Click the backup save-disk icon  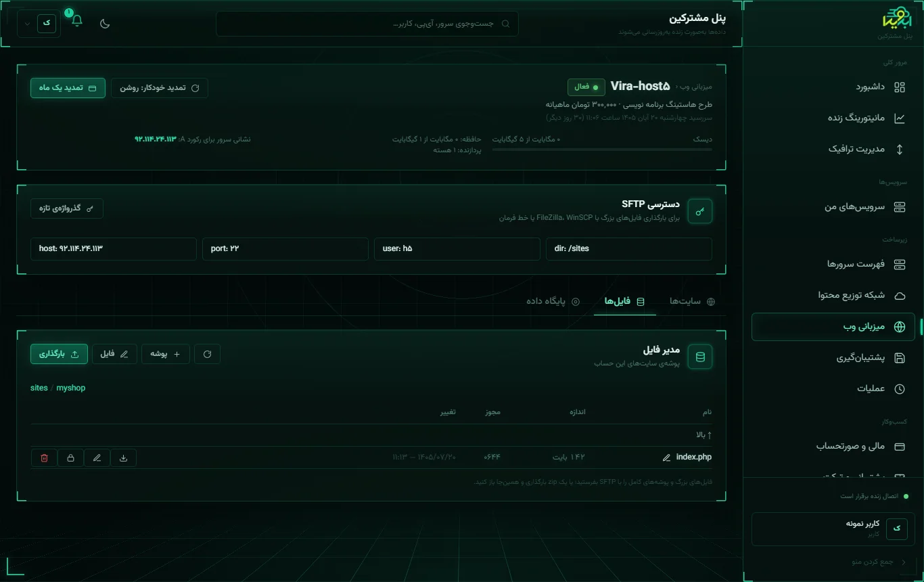[900, 358]
